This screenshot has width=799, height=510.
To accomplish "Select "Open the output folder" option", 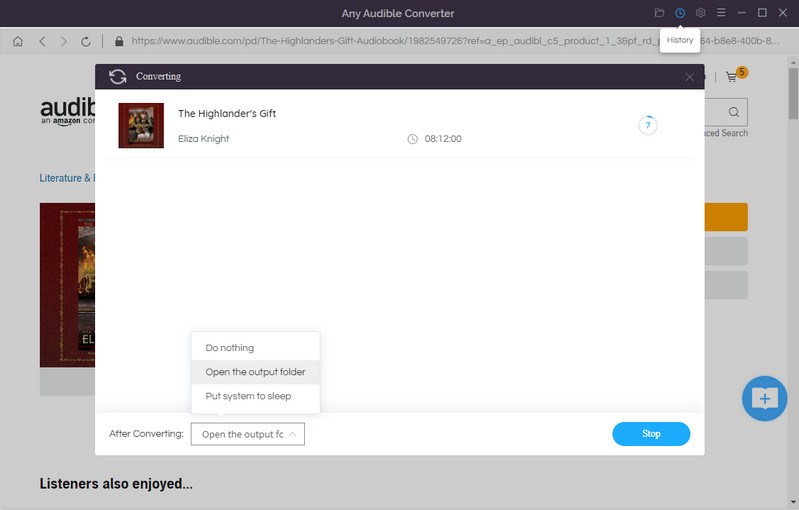I will pyautogui.click(x=255, y=372).
